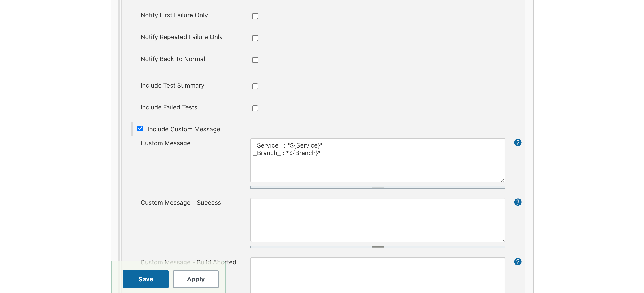Viewport: 644px width, 293px height.
Task: Click the Include Custom Message label text
Action: [x=184, y=129]
